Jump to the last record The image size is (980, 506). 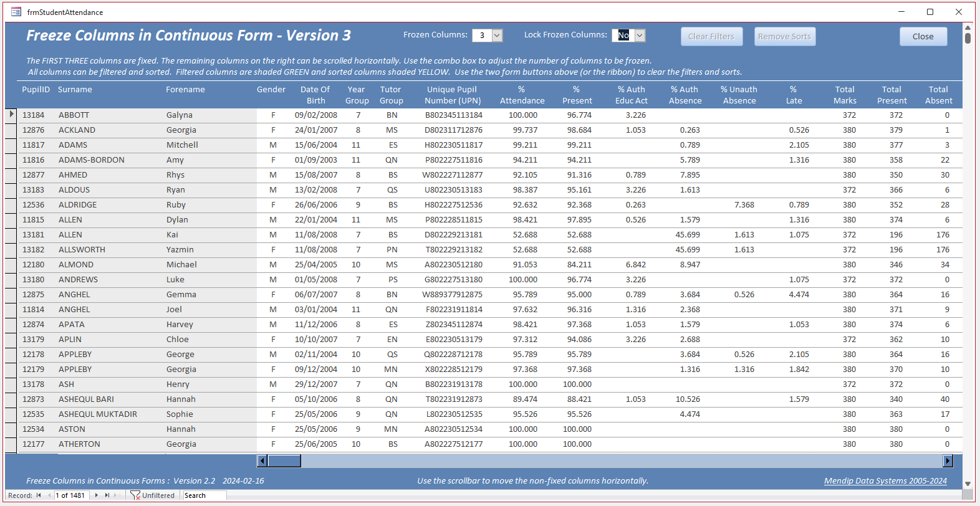[107, 495]
